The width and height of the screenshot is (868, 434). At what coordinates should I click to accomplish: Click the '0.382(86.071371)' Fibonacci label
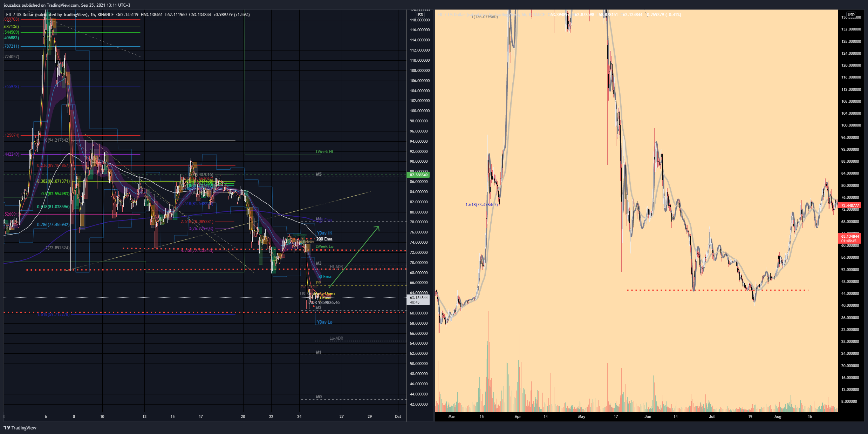[53, 181]
